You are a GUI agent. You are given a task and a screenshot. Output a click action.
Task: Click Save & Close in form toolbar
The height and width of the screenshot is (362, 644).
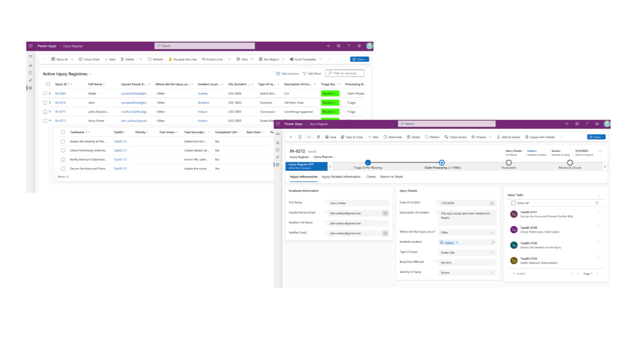coord(352,137)
